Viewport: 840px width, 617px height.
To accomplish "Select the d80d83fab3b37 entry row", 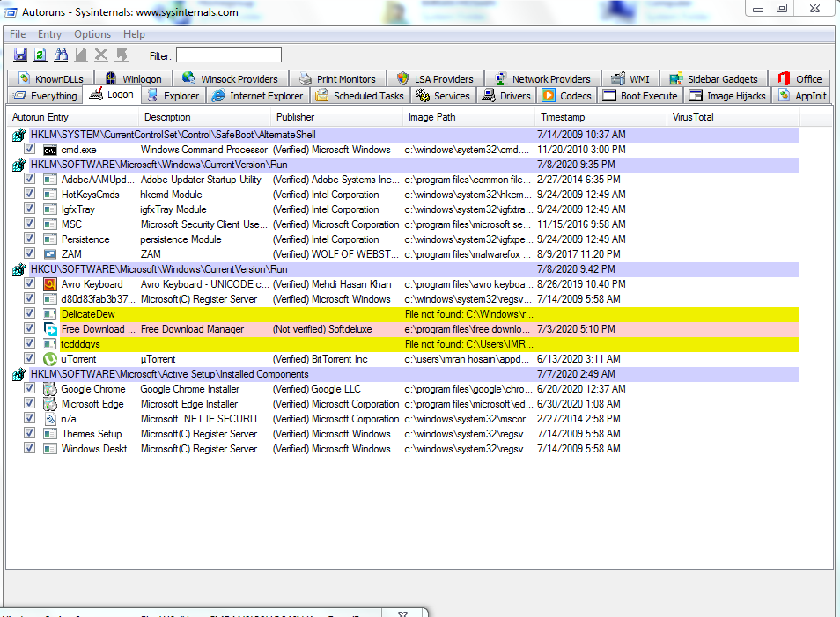I will click(404, 299).
